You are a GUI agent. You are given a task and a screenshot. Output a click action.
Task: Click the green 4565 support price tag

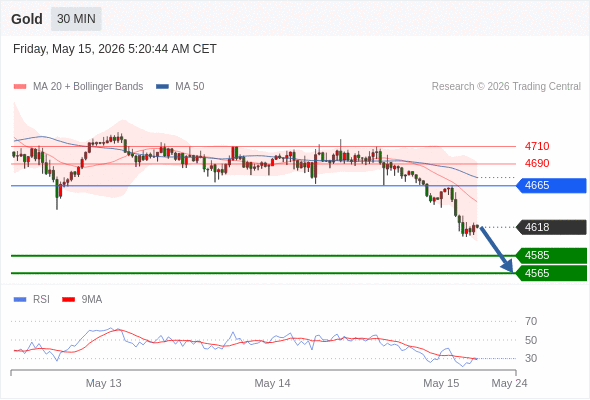tap(552, 273)
